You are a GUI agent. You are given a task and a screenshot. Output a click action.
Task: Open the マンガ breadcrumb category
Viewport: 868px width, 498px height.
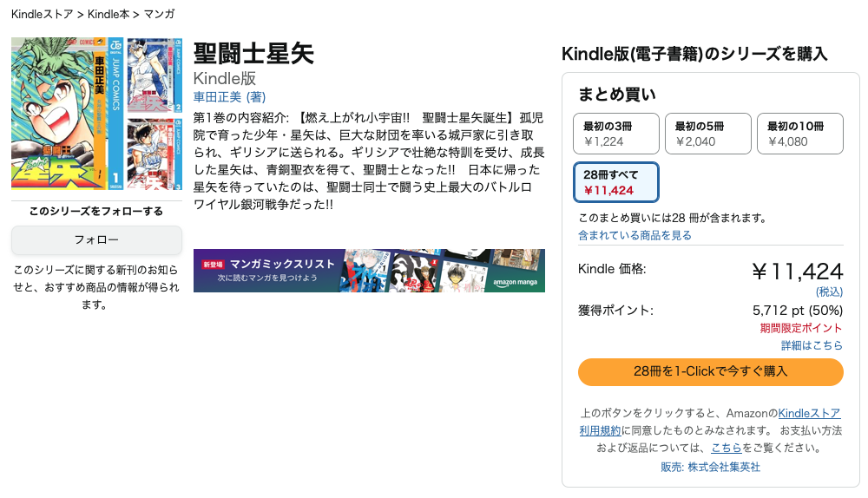pyautogui.click(x=160, y=14)
